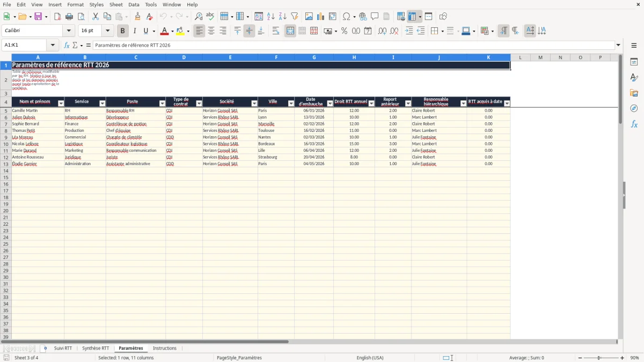Toggle Bold formatting
Image resolution: width=644 pixels, height=362 pixels.
pos(123,31)
